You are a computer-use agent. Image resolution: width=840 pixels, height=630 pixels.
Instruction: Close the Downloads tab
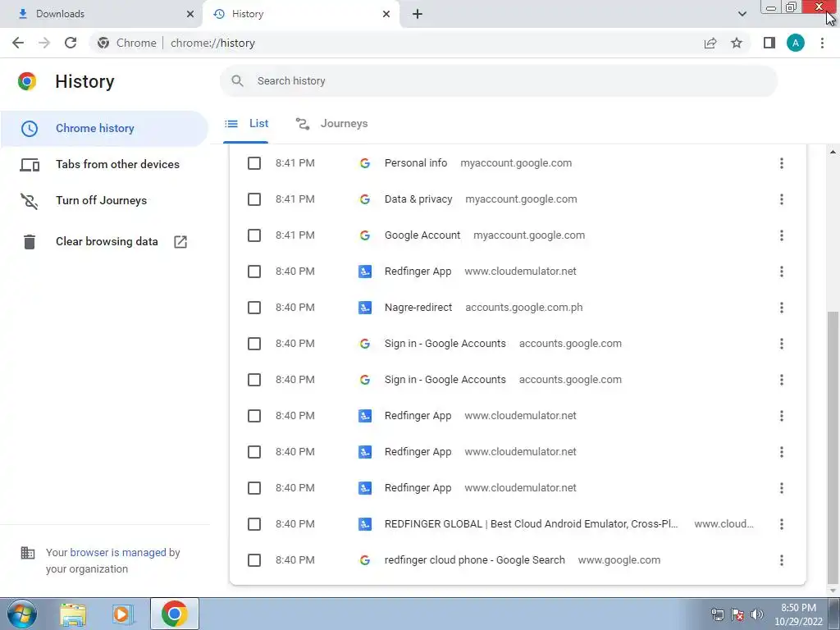190,14
